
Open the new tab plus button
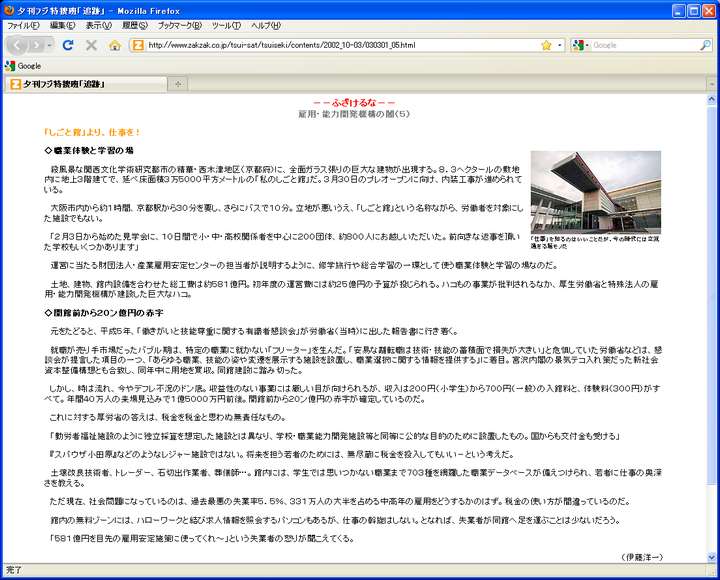point(178,84)
